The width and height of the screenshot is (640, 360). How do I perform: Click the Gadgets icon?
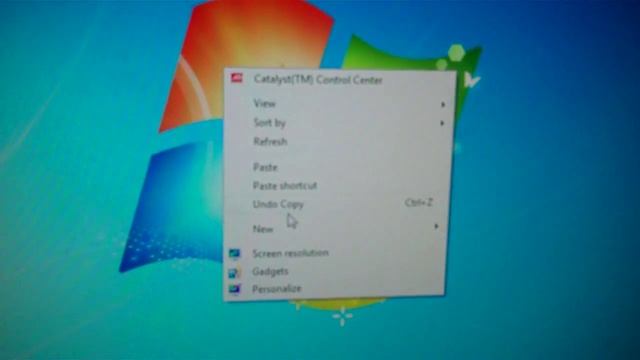tap(235, 273)
